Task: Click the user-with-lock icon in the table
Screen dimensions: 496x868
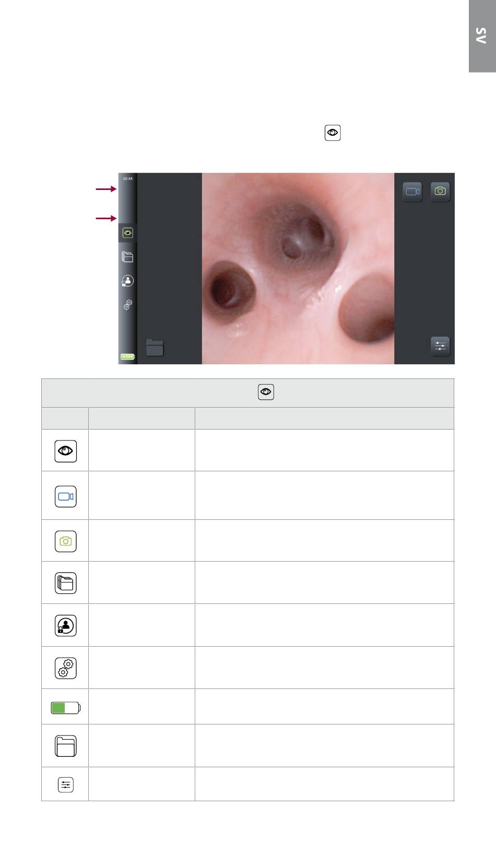Action: 66,625
